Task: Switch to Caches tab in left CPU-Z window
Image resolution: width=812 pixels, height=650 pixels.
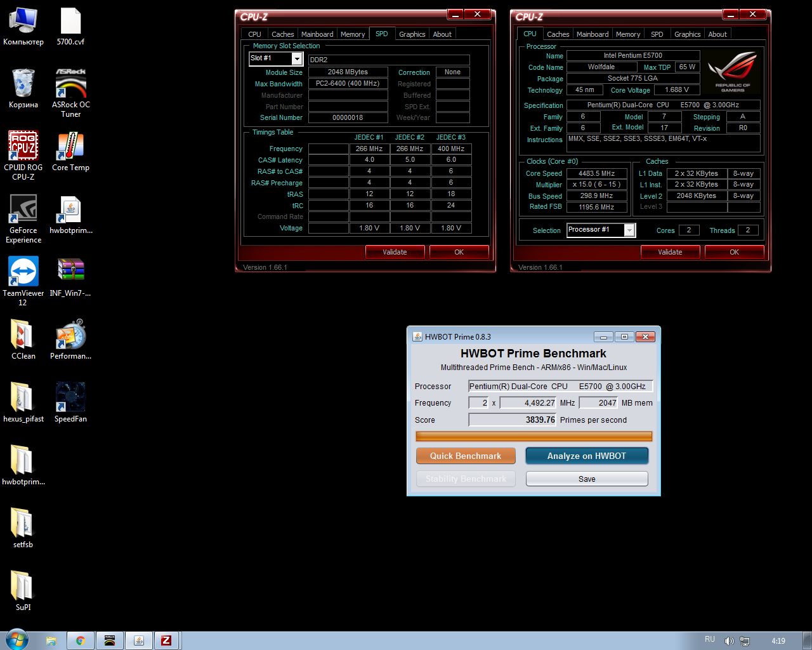Action: point(283,34)
